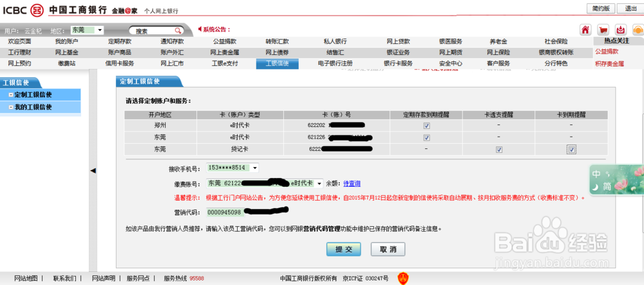Open the 网站地图 footer link
The width and height of the screenshot is (644, 285).
pos(26,279)
